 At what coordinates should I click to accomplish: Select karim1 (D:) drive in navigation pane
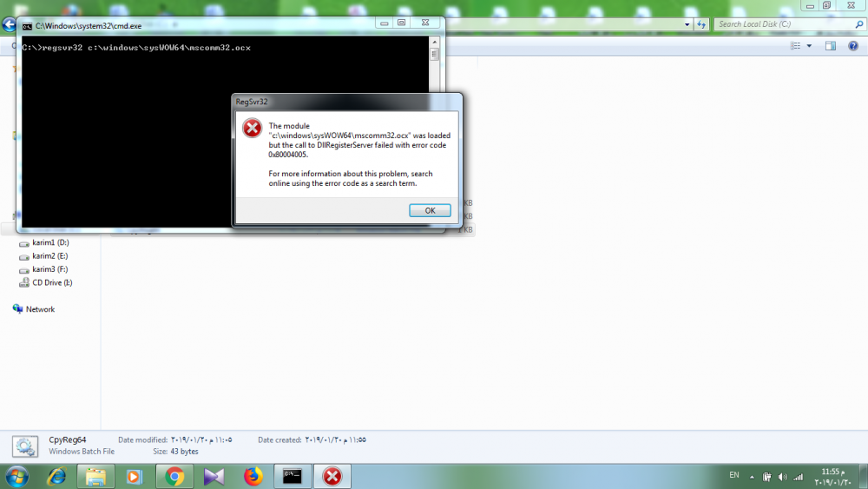50,242
